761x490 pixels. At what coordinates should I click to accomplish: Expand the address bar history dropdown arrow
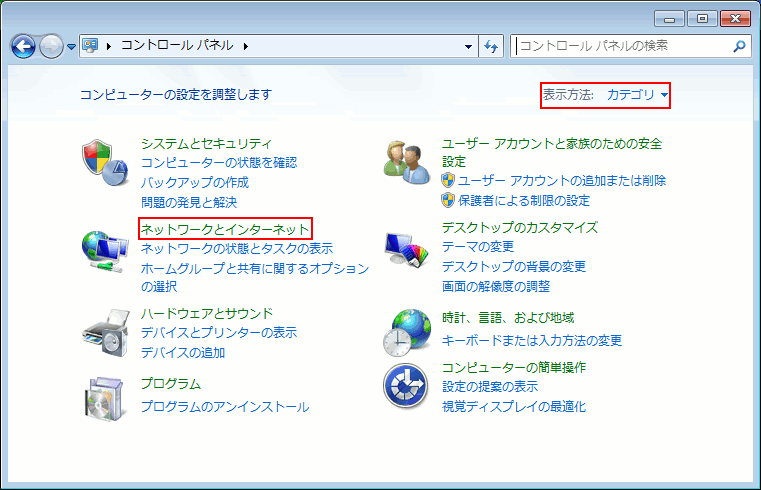469,46
